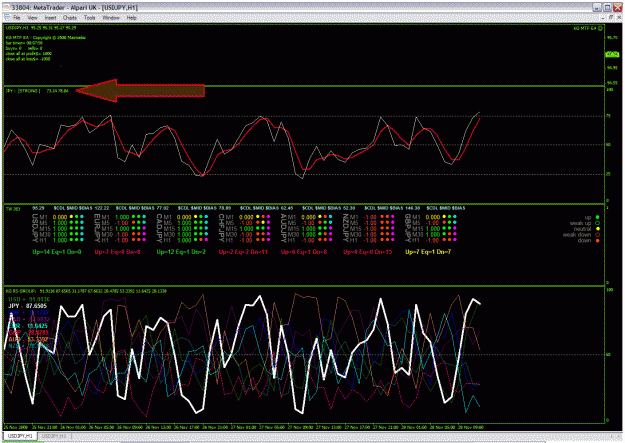The image size is (625, 443).
Task: Open the View menu
Action: (x=32, y=18)
